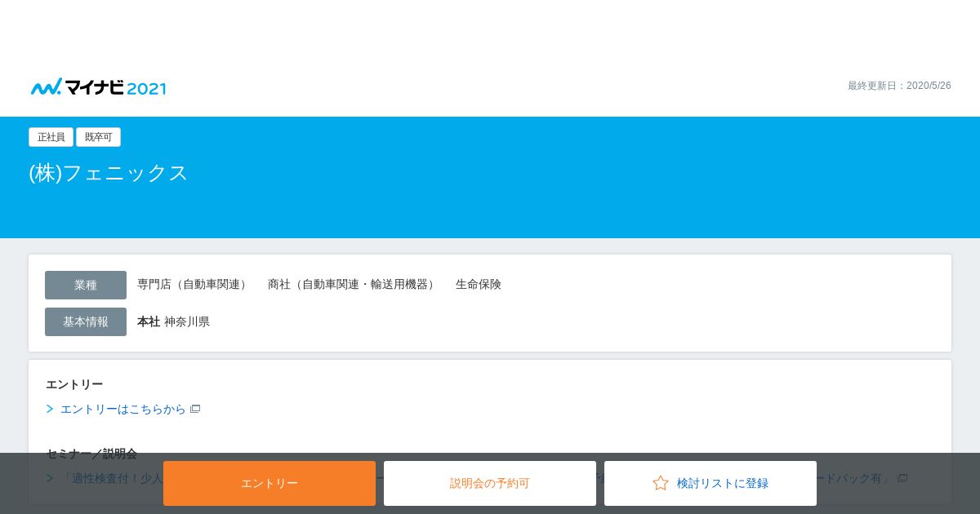Click external-window icon after フィードバック有
Screen dimensions: 980x514
[x=902, y=478]
